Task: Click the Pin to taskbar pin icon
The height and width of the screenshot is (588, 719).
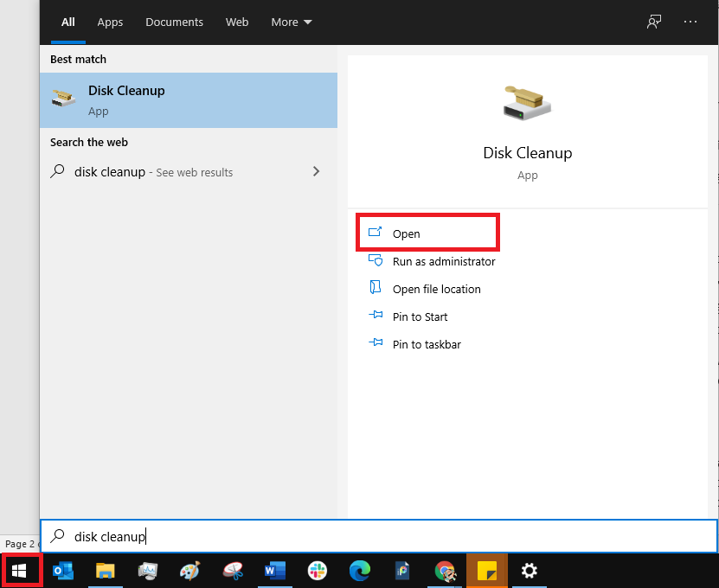Action: point(376,342)
